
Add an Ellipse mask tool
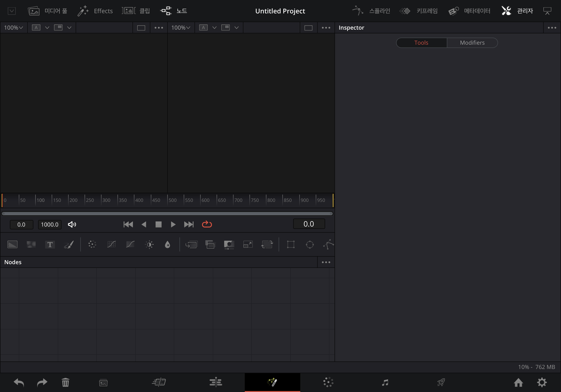(x=310, y=244)
